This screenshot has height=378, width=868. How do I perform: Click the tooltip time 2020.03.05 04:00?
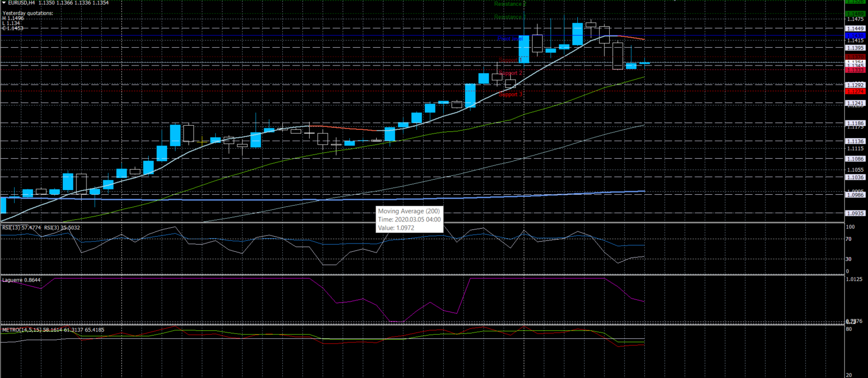(409, 219)
